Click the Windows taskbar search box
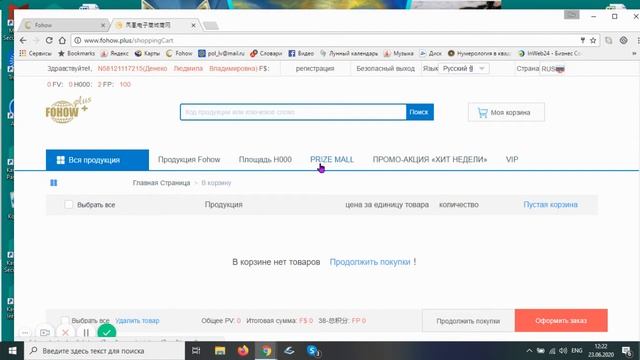Image resolution: width=640 pixels, height=360 pixels. coord(104,351)
